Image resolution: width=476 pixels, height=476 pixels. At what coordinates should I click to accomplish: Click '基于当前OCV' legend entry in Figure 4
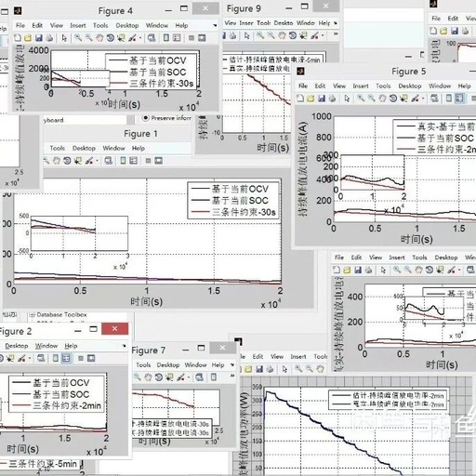pyautogui.click(x=158, y=60)
